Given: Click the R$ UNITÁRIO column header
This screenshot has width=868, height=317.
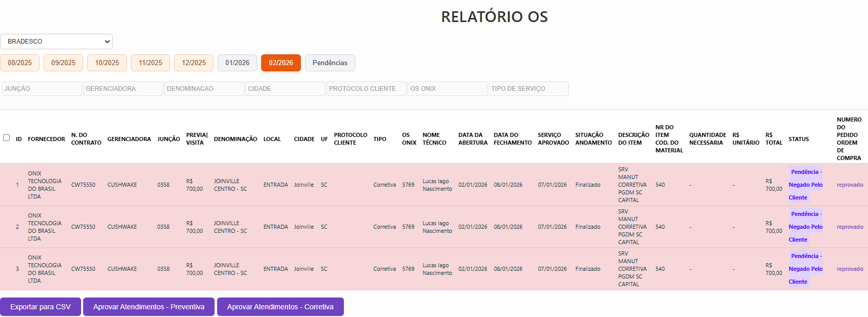Looking at the screenshot, I should click(x=746, y=139).
